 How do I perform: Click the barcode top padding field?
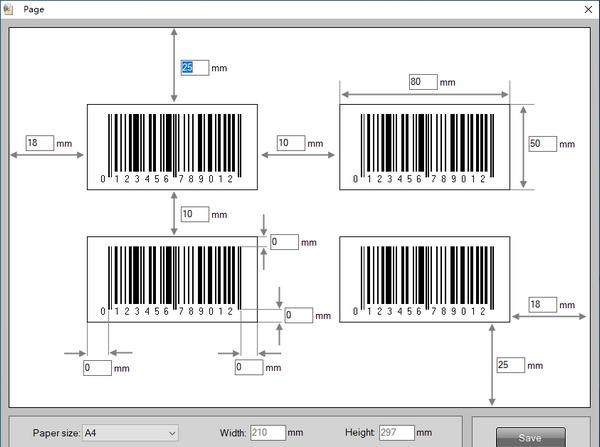(x=284, y=242)
